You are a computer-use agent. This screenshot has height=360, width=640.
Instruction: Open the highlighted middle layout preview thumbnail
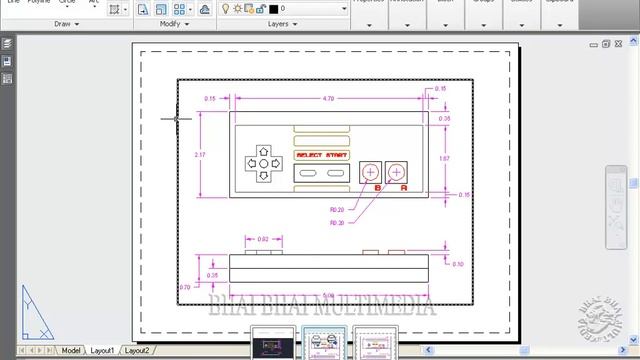(324, 343)
